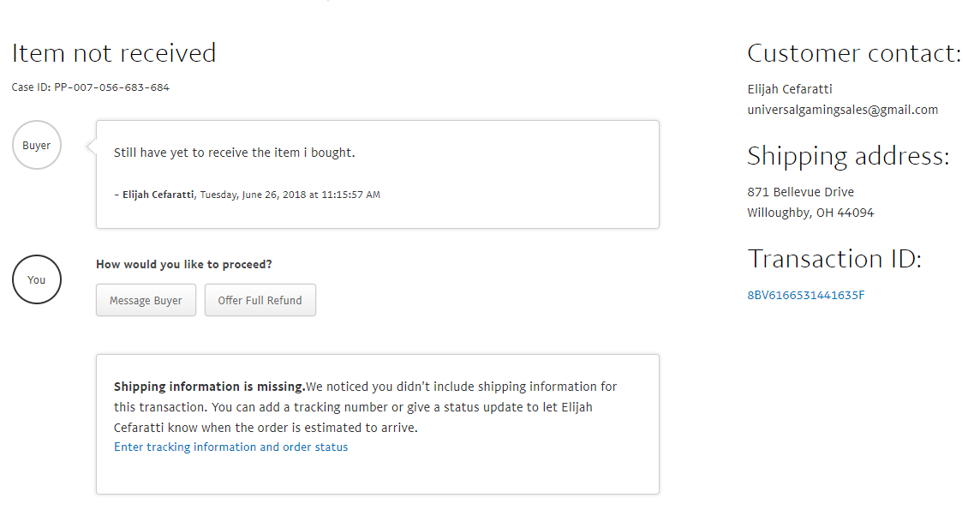Click the Case ID PP-007-056-683-684 text
980x510 pixels.
(91, 87)
